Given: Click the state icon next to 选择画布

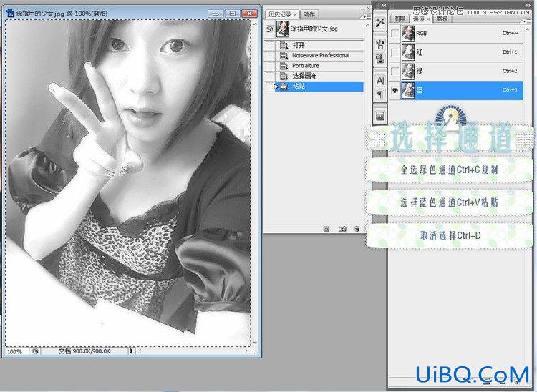Looking at the screenshot, I should (284, 76).
